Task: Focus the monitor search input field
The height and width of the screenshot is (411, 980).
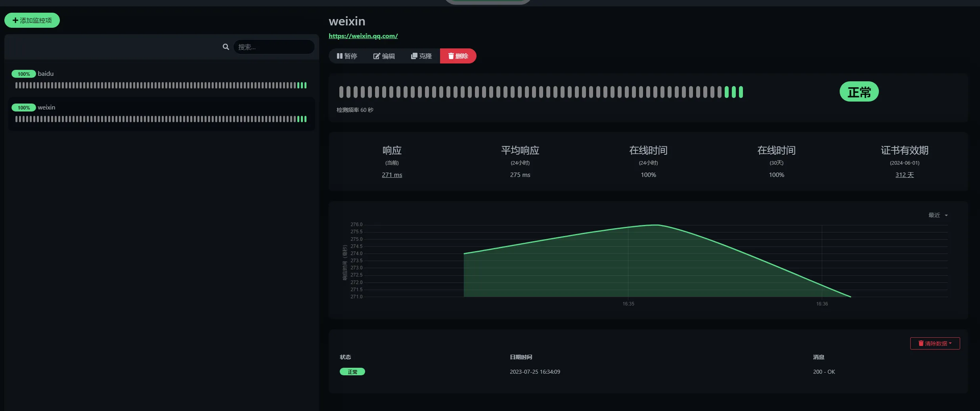Action: coord(274,47)
